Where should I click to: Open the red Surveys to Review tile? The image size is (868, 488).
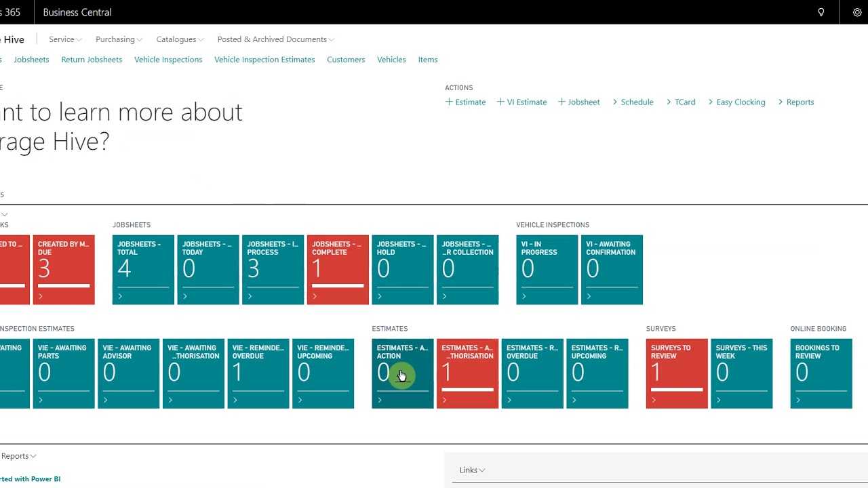coord(677,373)
